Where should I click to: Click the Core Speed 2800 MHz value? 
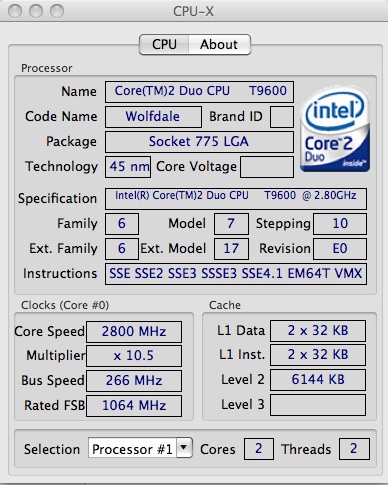click(134, 332)
